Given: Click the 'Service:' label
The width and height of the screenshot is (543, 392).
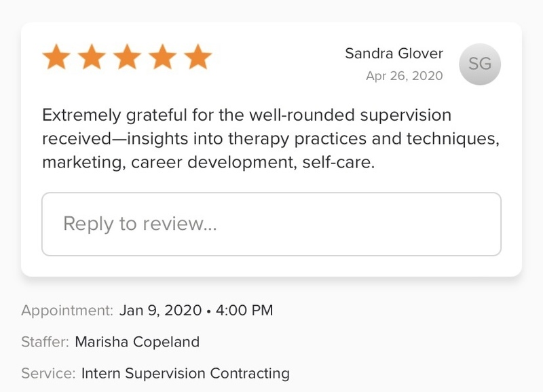Looking at the screenshot, I should point(48,373).
